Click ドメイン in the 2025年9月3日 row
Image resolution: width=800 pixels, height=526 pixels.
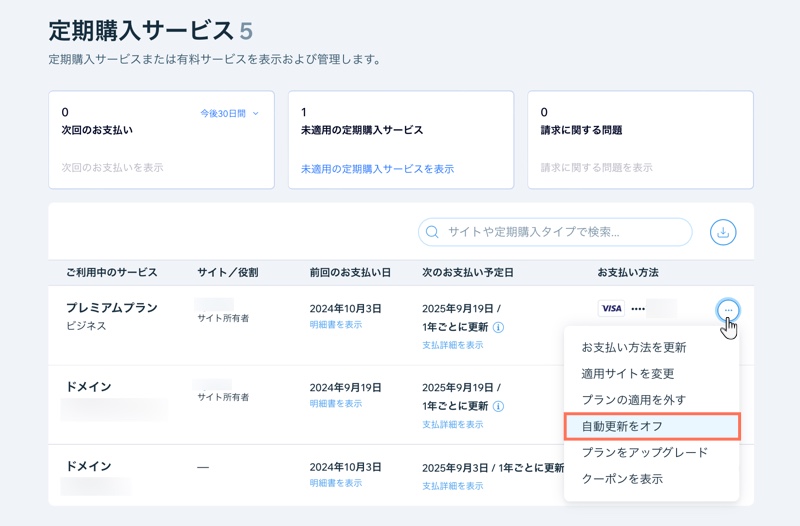tap(89, 466)
